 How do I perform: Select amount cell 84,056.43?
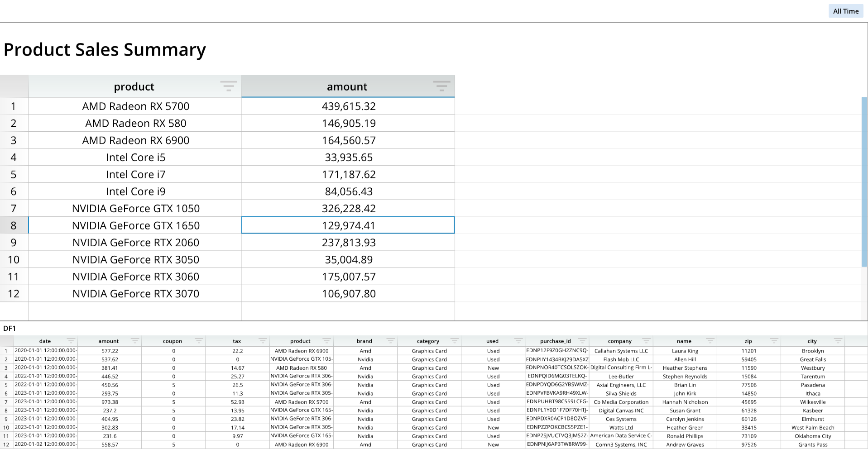coord(348,191)
